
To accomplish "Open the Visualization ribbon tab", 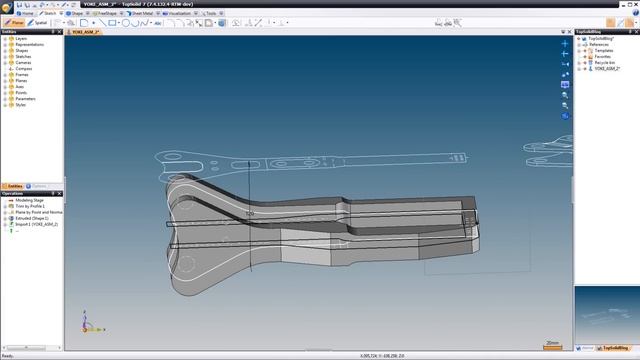I will coord(178,13).
